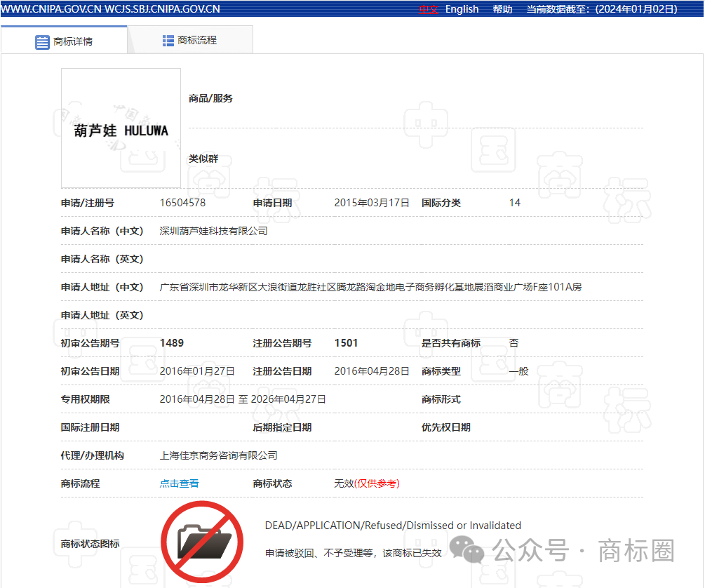Click agency name 上海佳京商务咨询有限公司

point(219,455)
